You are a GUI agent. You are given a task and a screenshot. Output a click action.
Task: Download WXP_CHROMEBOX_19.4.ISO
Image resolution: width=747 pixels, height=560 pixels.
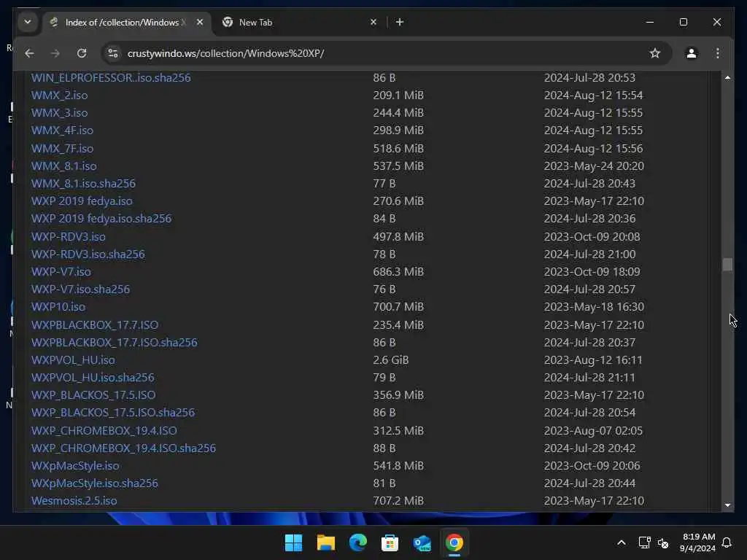[104, 430]
